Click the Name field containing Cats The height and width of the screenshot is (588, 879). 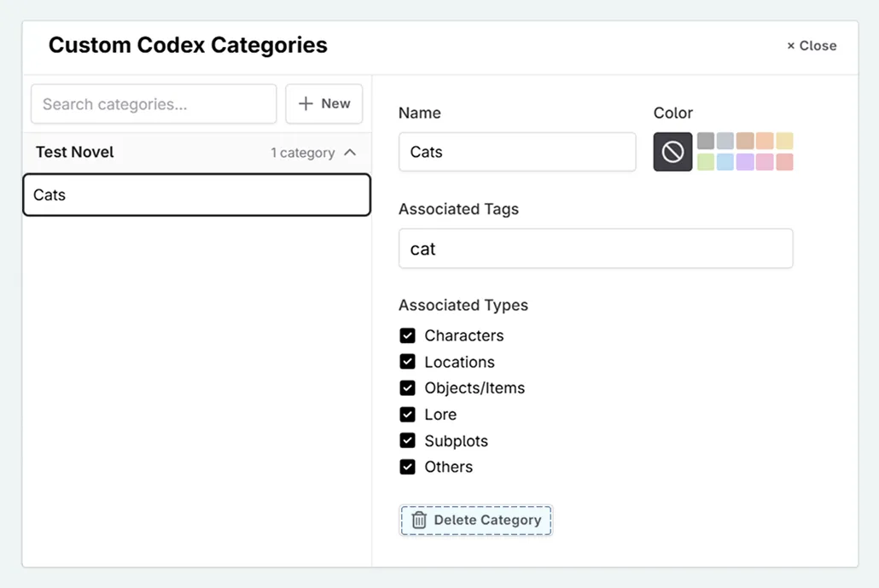[516, 152]
